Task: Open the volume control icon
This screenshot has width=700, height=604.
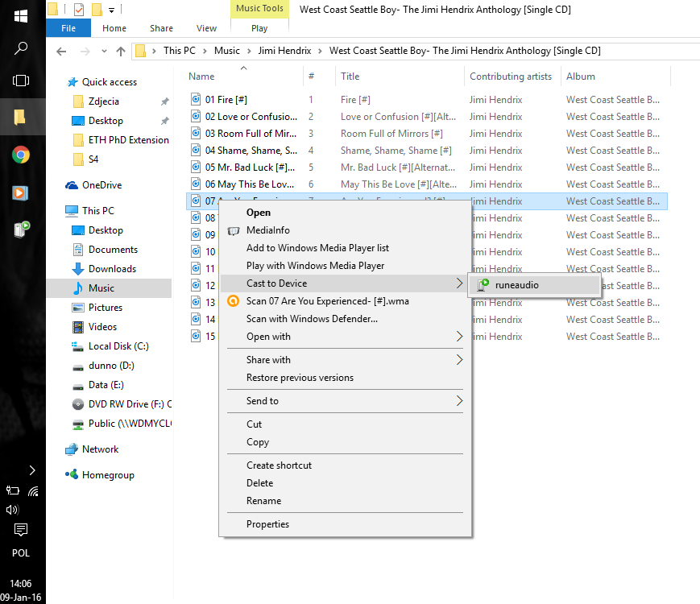Action: coord(12,509)
